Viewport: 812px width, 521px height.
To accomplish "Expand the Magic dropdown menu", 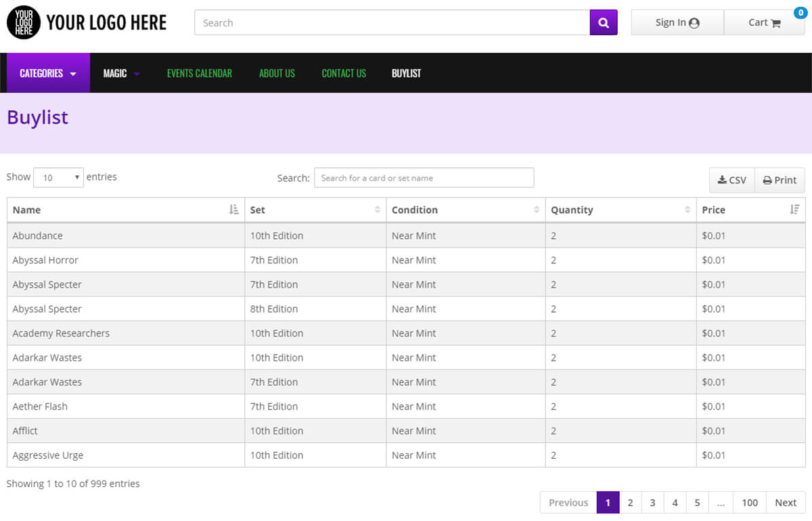I will (122, 73).
